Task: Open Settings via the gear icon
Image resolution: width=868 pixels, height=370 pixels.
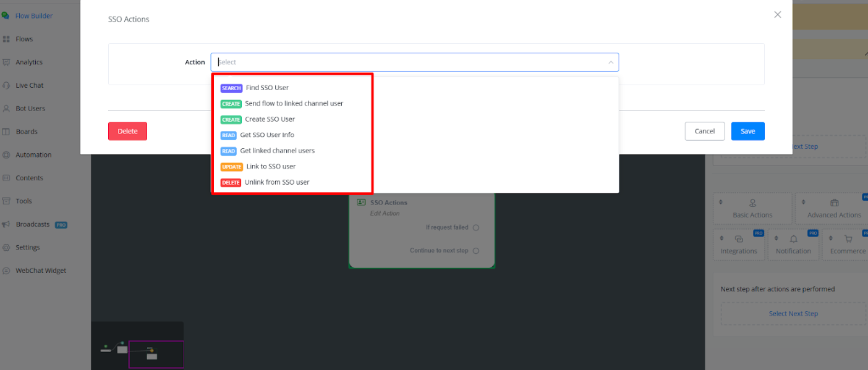Action: click(6, 248)
